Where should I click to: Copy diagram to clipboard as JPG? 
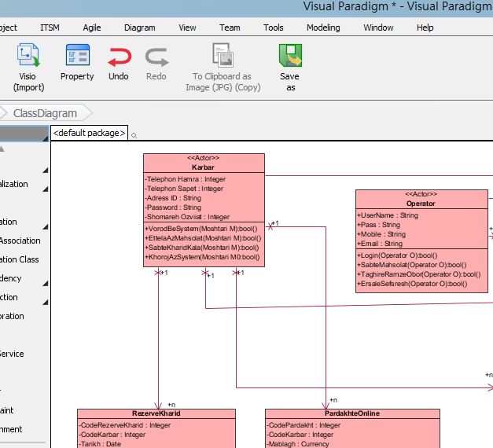coord(223,55)
